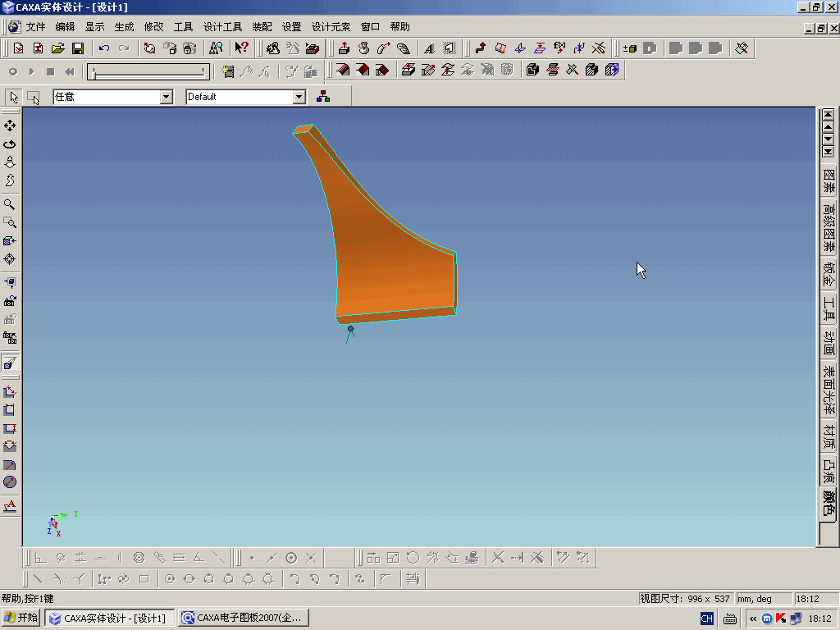The image size is (840, 630).
Task: Click the 3D text 'A' icon
Action: pyautogui.click(x=429, y=48)
